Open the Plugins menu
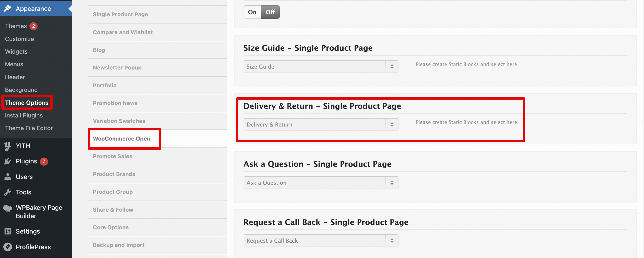Image resolution: width=644 pixels, height=258 pixels. click(x=36, y=161)
